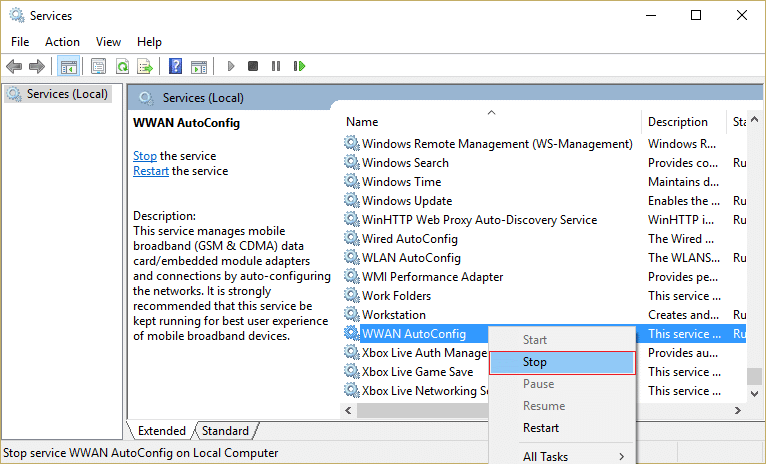Select Restart from the context menu

point(541,428)
